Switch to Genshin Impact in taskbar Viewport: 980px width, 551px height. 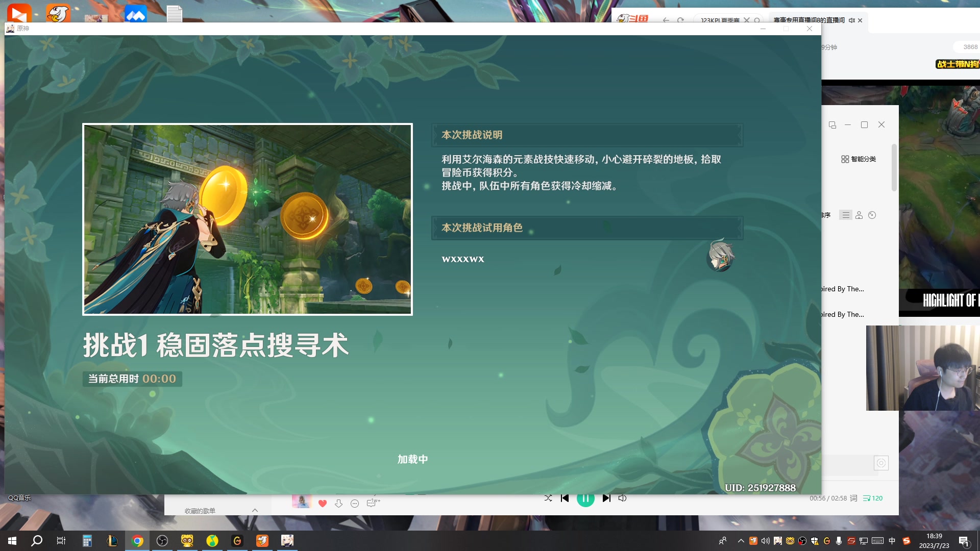287,541
